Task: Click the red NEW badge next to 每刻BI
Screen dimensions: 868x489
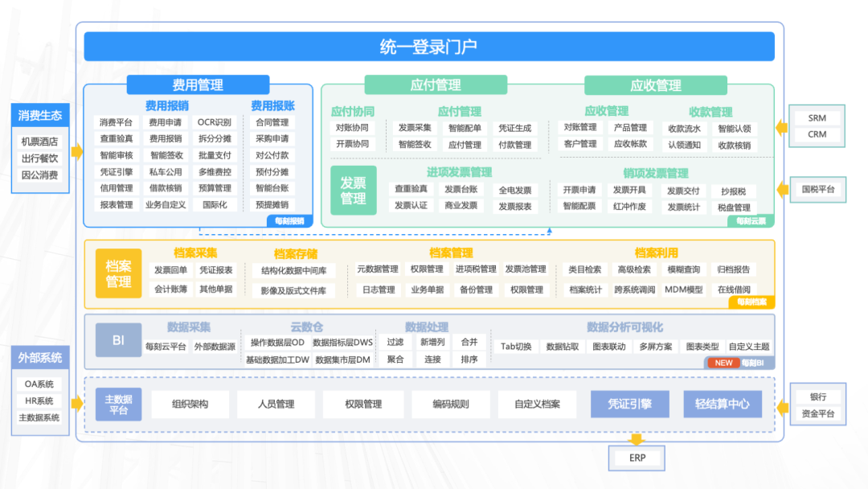Action: click(722, 362)
